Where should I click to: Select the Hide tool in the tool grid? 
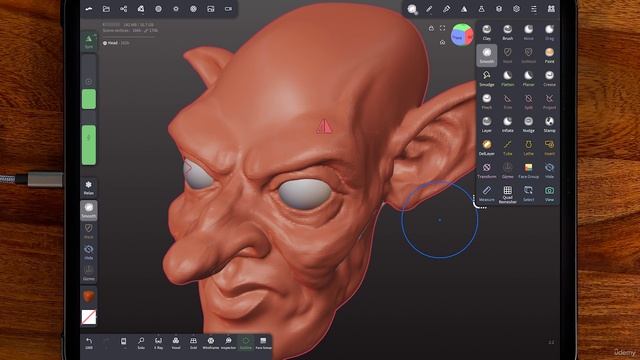549,171
